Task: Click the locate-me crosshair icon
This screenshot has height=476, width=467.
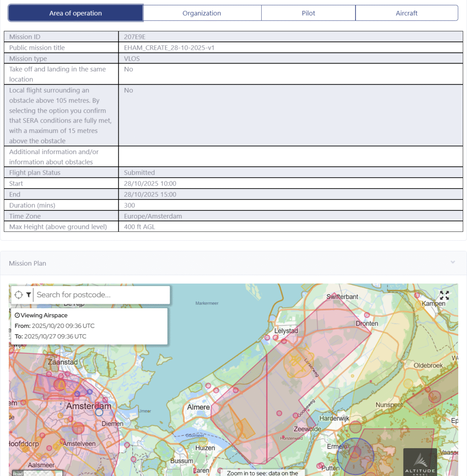Action: (19, 295)
